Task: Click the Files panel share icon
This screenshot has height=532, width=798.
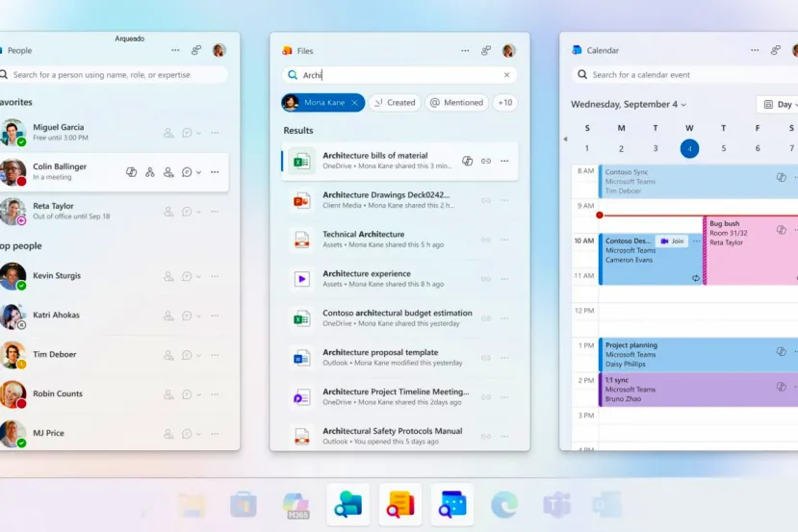Action: click(486, 50)
